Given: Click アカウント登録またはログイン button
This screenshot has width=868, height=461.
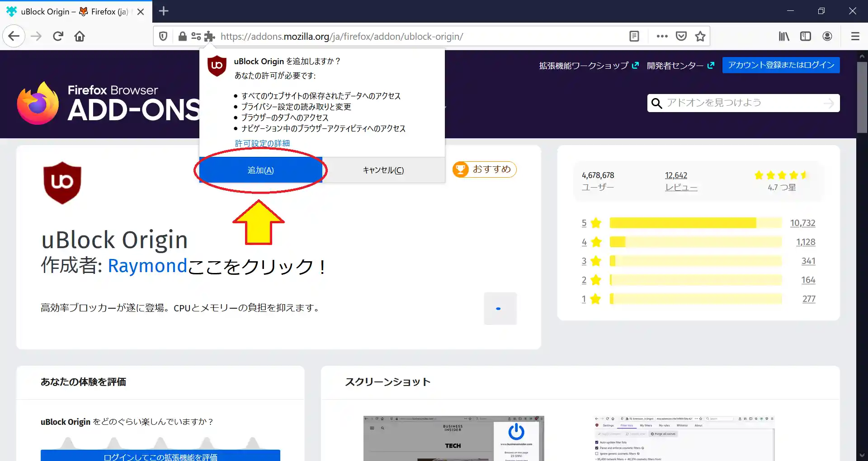Looking at the screenshot, I should tap(781, 65).
